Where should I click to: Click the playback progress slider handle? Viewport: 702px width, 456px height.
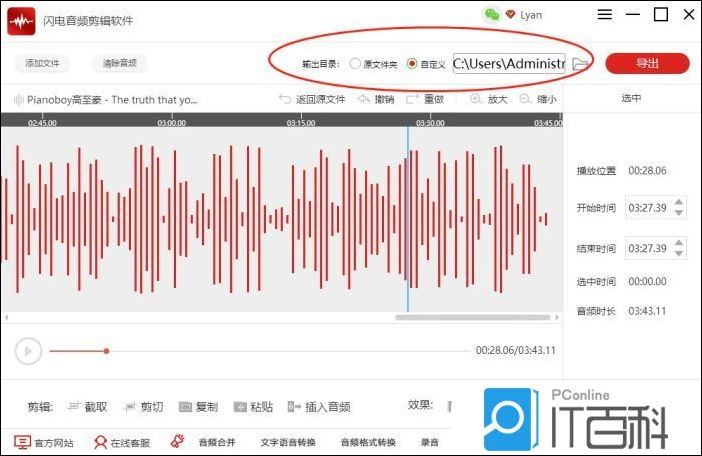pos(107,351)
